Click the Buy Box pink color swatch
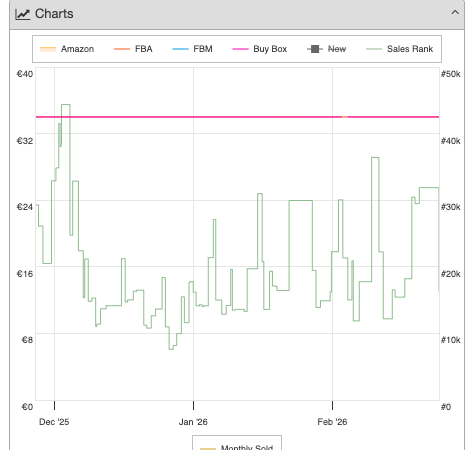The image size is (474, 450). [x=240, y=49]
